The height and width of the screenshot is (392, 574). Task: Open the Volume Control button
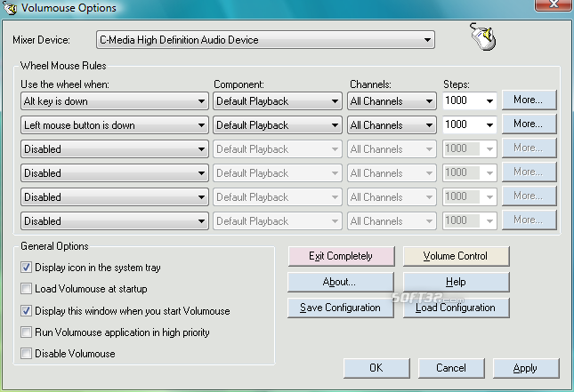pos(457,256)
